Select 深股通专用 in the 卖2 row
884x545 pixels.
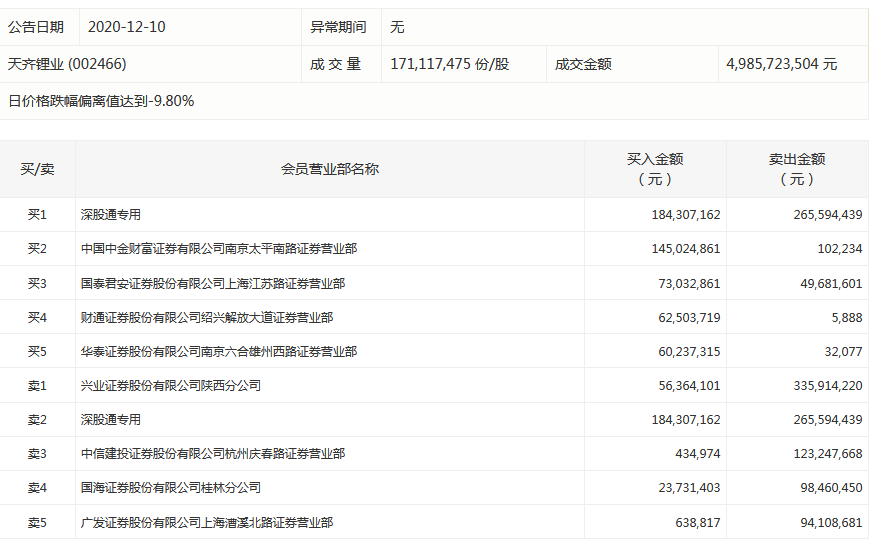click(x=110, y=420)
